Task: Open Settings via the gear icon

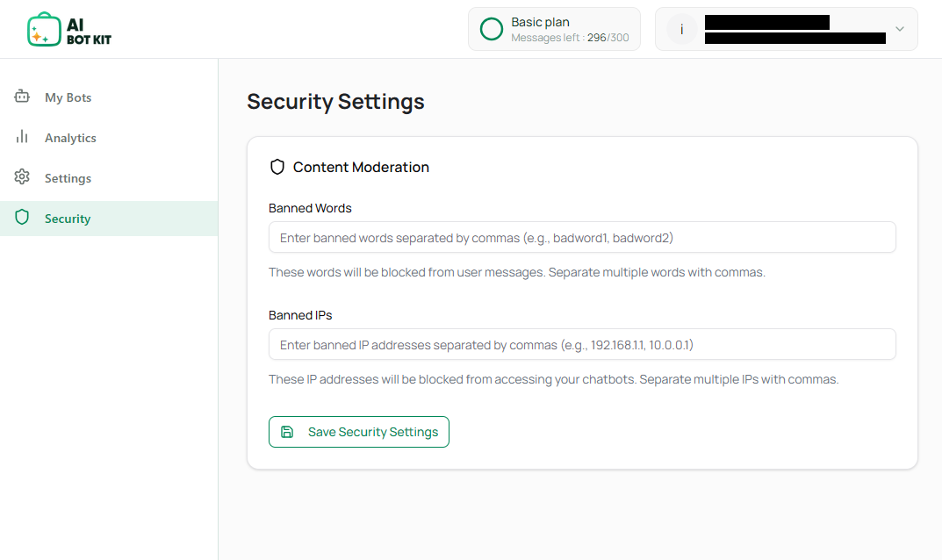Action: pyautogui.click(x=21, y=177)
